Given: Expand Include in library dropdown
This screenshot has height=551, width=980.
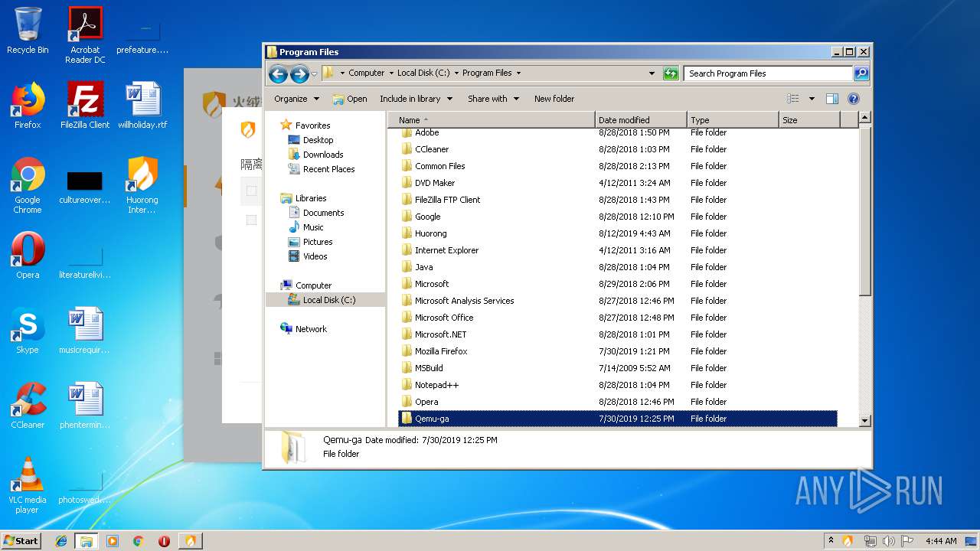Looking at the screenshot, I should click(416, 99).
